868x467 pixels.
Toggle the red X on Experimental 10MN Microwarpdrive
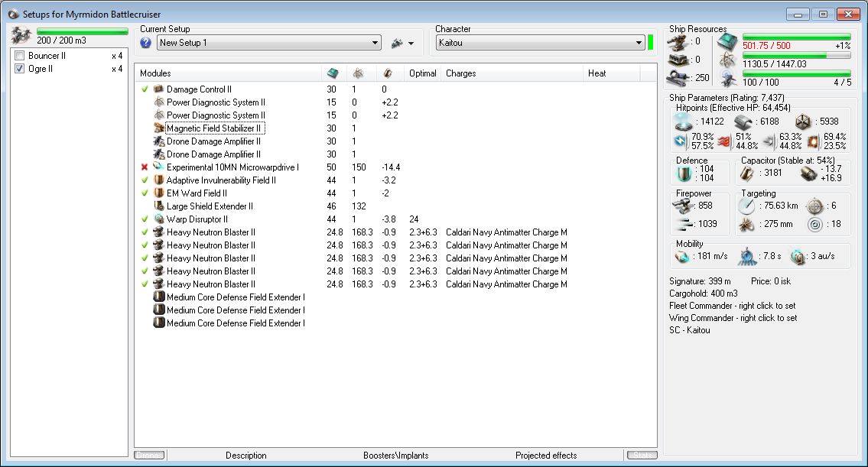point(145,167)
